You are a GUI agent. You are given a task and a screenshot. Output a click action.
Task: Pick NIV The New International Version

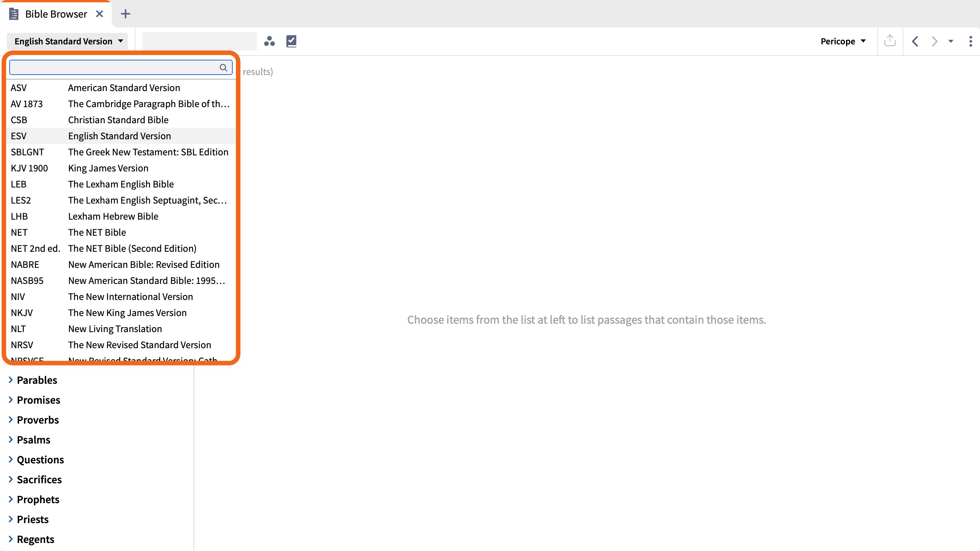tap(121, 297)
